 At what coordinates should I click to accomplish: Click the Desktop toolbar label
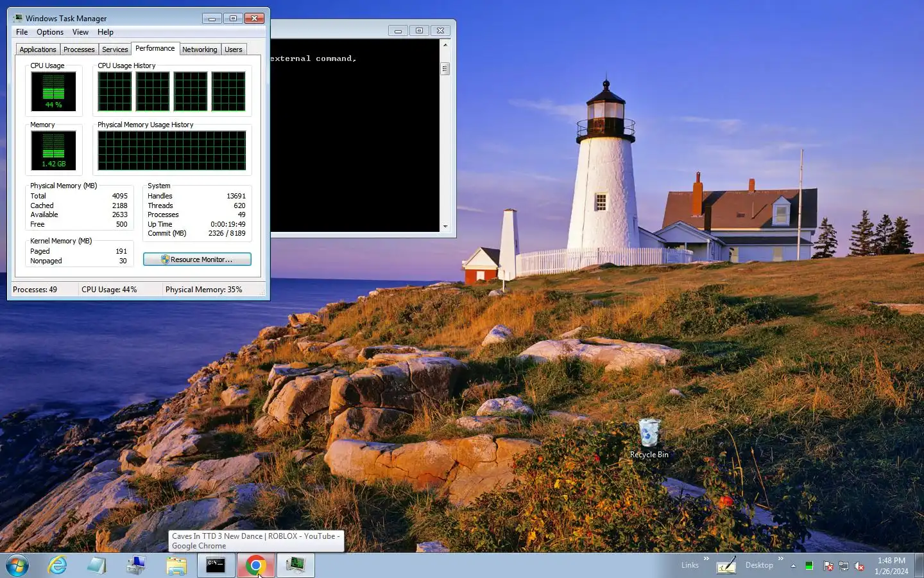(759, 566)
